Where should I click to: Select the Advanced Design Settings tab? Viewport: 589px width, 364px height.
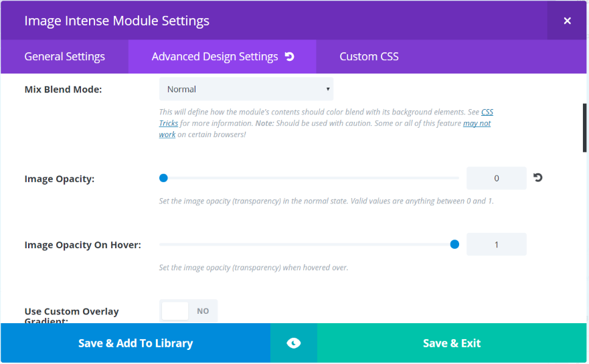click(214, 56)
